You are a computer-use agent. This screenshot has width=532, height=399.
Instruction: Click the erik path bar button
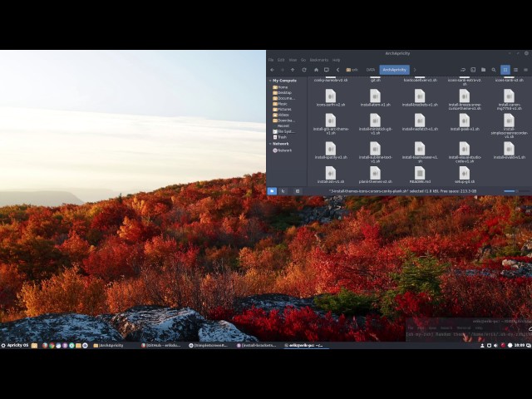pos(352,70)
